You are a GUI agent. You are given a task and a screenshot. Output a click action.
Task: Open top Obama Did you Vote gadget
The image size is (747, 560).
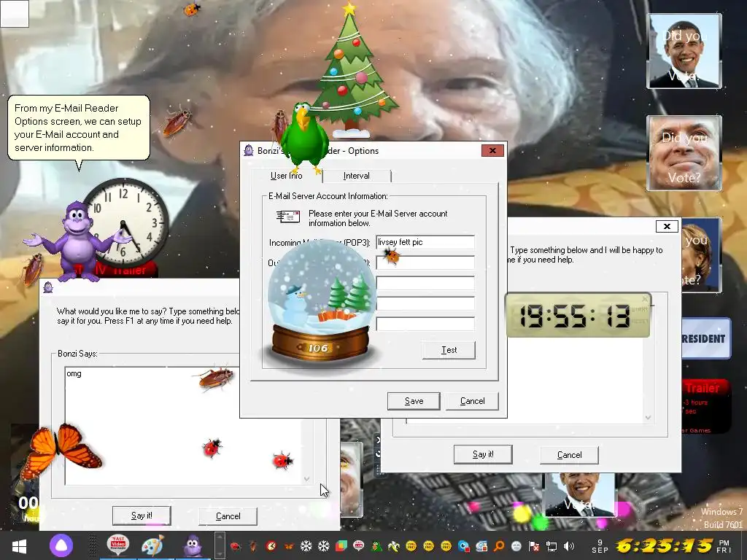pos(684,51)
